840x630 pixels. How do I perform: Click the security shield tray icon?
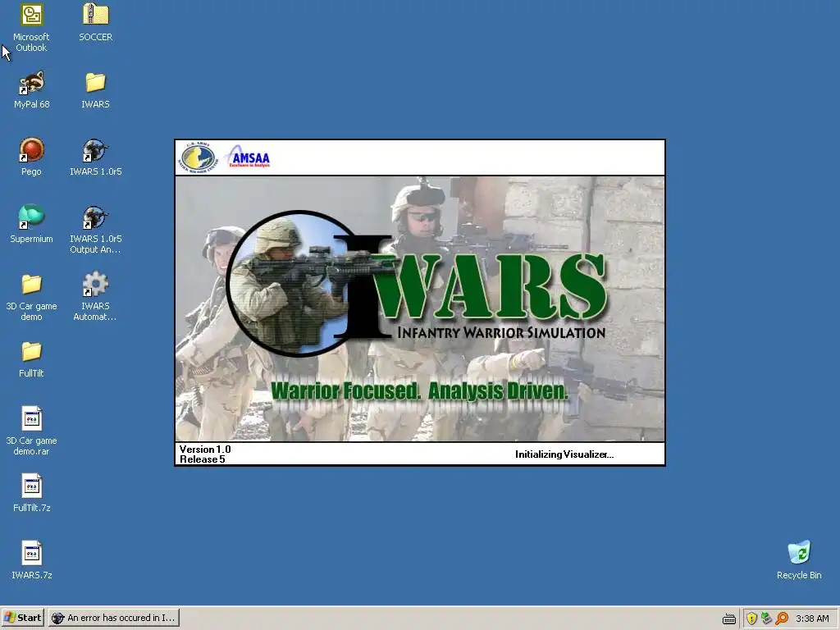coord(751,619)
